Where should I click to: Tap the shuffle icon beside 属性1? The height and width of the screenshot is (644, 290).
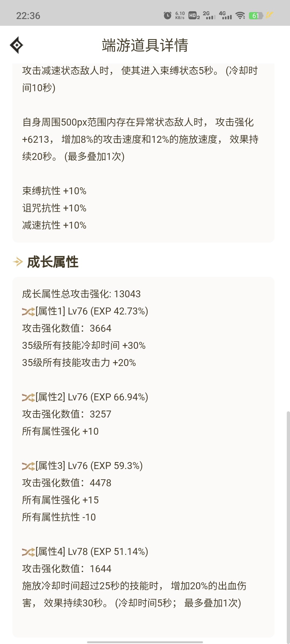[28, 312]
